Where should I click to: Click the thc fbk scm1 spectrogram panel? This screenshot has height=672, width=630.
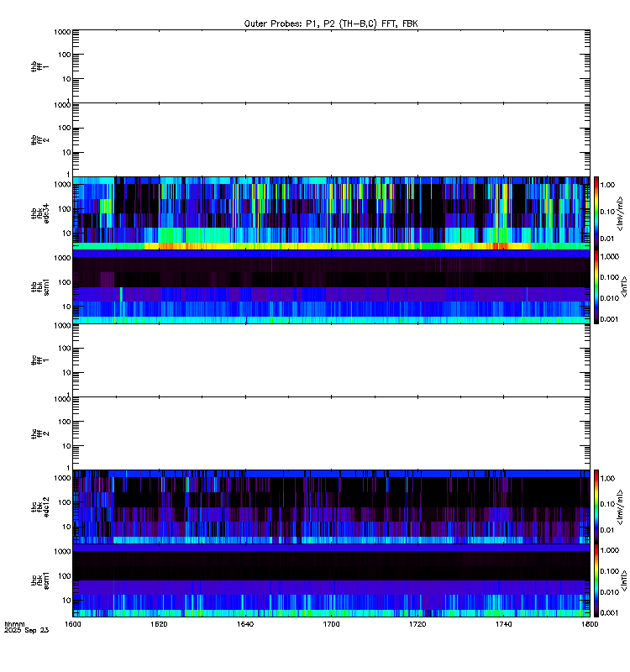point(331,580)
